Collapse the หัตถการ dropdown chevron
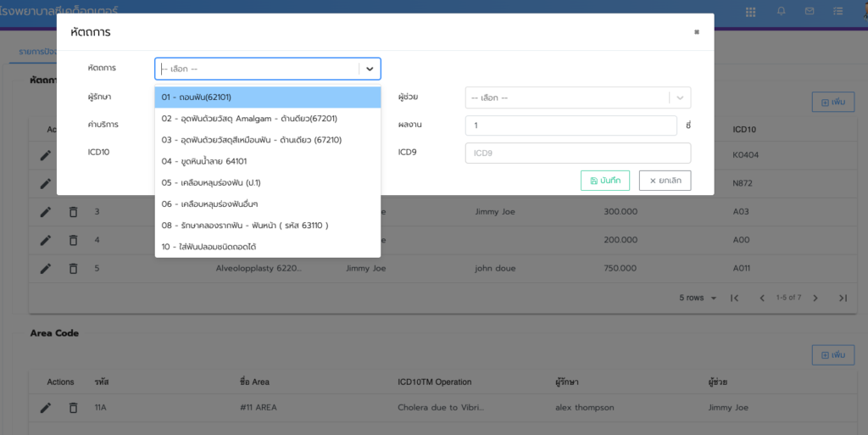Viewport: 868px width, 435px height. [370, 69]
